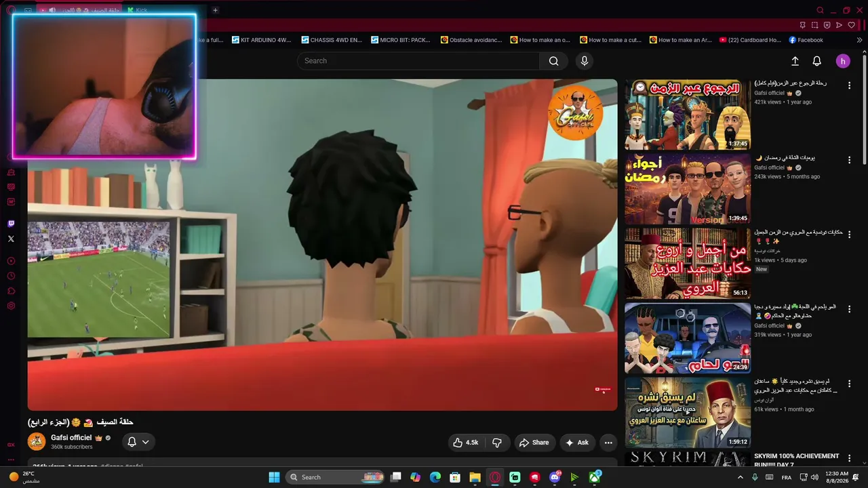
Task: Open options for the 421k views video
Action: coord(849,85)
